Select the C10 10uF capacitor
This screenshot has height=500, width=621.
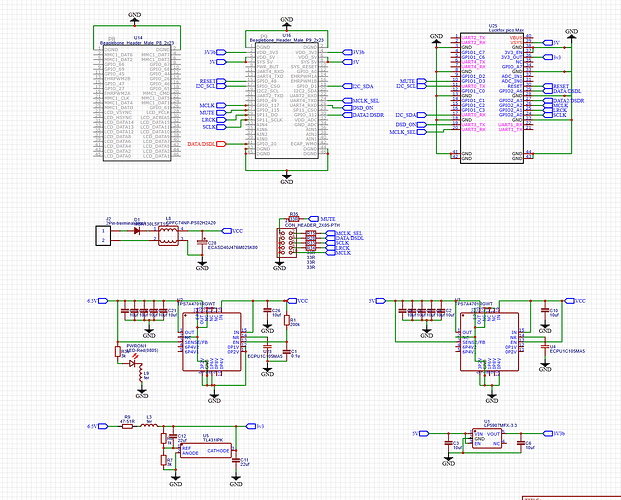point(545,310)
